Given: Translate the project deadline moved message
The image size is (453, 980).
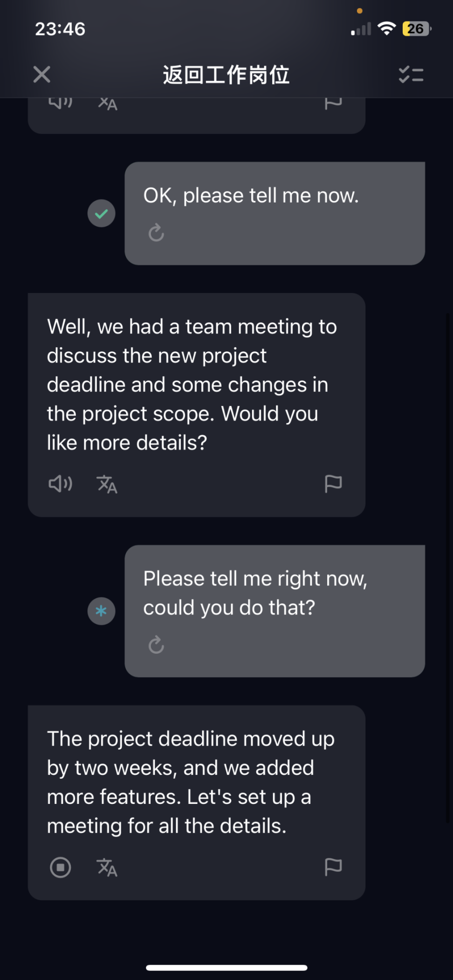Looking at the screenshot, I should [x=107, y=867].
